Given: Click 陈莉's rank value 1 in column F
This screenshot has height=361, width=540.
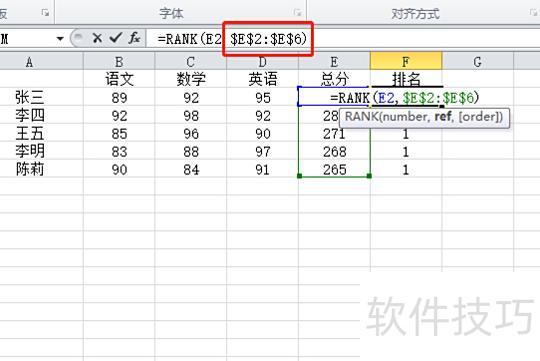Looking at the screenshot, I should click(406, 169).
